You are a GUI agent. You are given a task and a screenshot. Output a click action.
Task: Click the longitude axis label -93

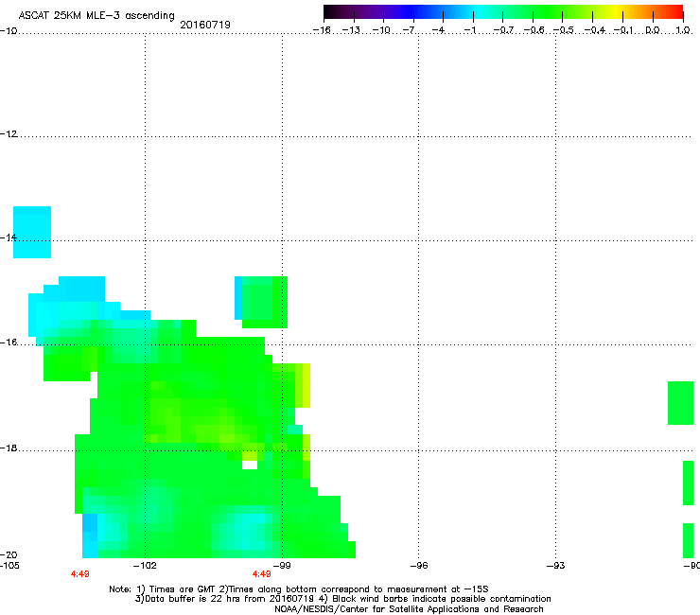point(556,566)
